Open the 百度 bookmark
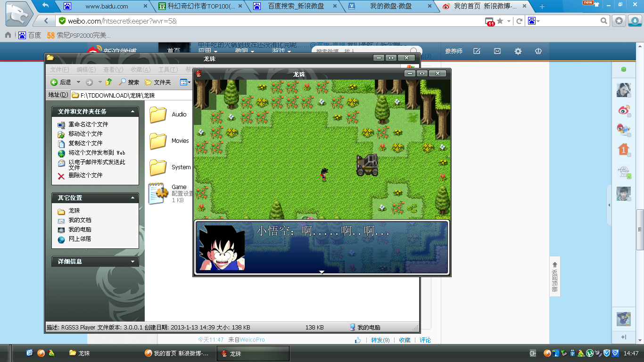This screenshot has width=644, height=362. (x=30, y=35)
